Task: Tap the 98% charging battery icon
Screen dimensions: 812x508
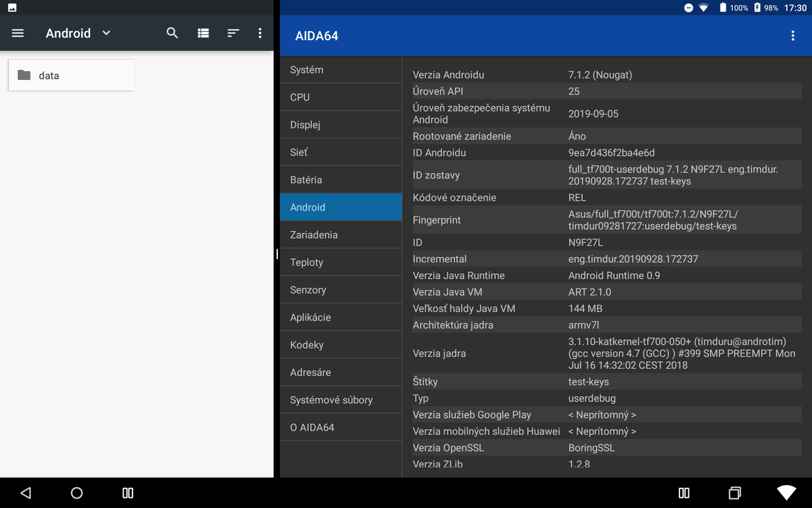Action: coord(757,8)
